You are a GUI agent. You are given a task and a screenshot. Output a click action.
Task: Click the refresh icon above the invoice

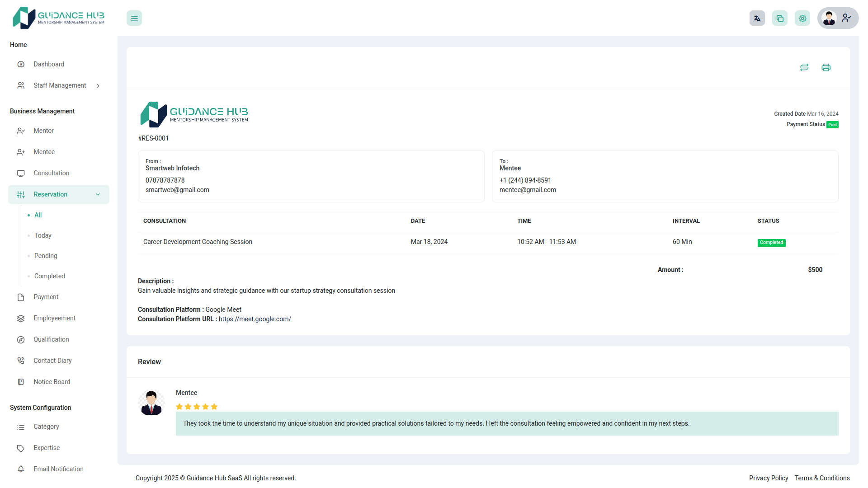(x=804, y=67)
